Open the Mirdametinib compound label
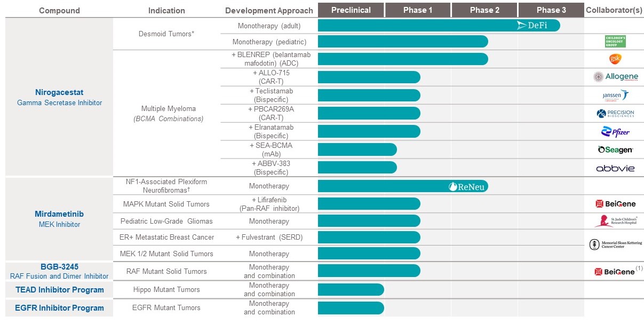Image resolution: width=644 pixels, height=324 pixels. click(x=59, y=214)
